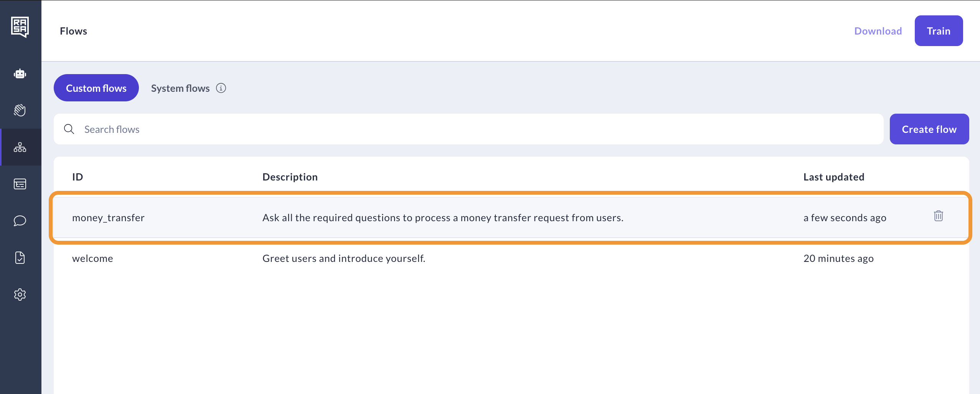This screenshot has height=394, width=980.
Task: Click the Last updated column header
Action: (x=834, y=177)
